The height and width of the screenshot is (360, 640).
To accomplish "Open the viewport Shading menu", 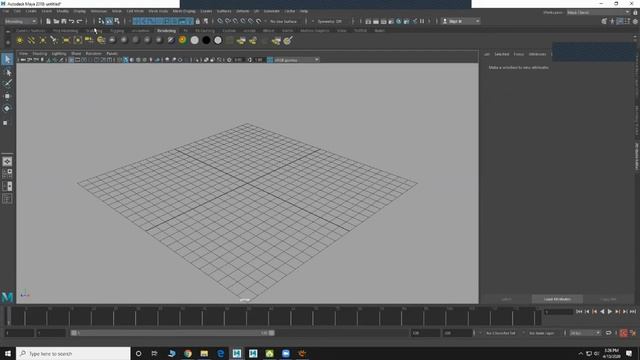I will coord(40,53).
